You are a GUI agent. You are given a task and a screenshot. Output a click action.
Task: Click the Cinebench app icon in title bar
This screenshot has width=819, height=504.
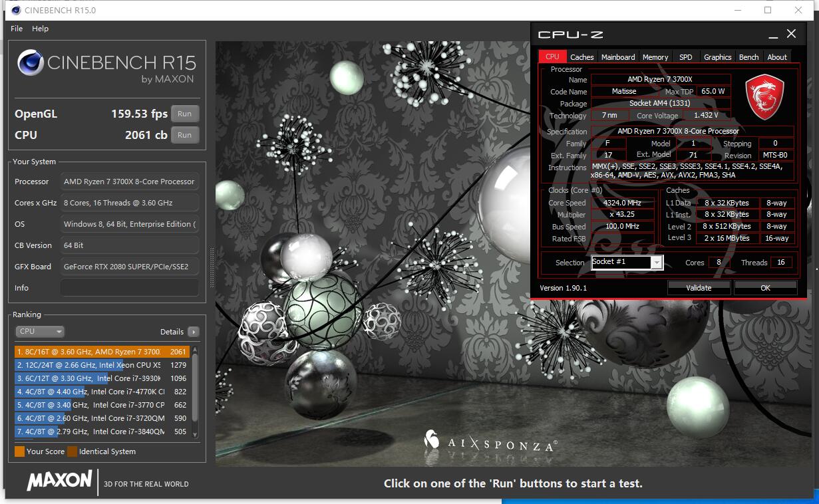[x=15, y=10]
